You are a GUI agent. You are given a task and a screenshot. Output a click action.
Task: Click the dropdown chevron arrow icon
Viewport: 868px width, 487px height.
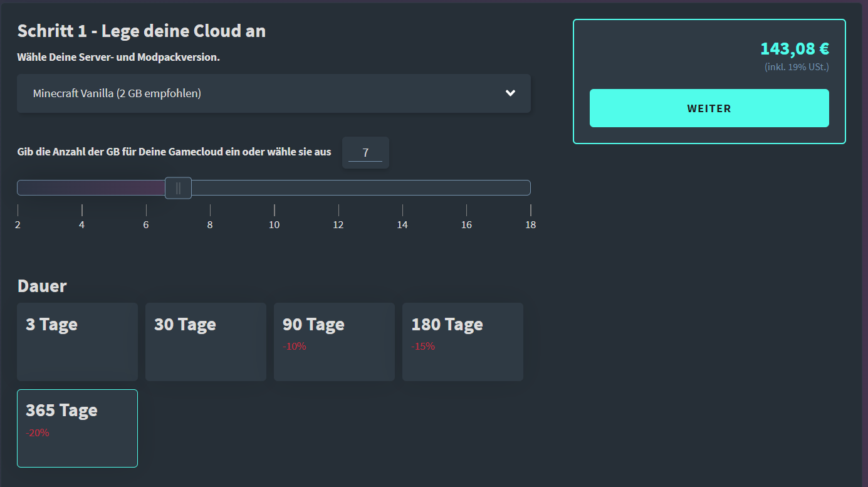[510, 93]
